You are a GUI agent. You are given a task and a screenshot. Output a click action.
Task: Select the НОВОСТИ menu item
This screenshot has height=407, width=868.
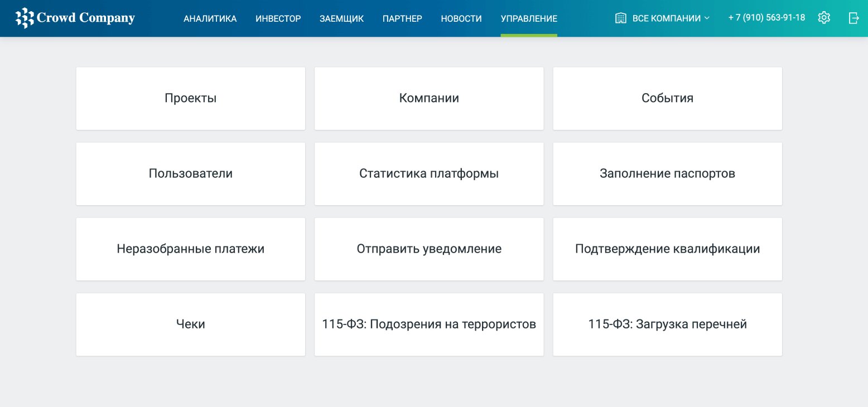pos(461,18)
